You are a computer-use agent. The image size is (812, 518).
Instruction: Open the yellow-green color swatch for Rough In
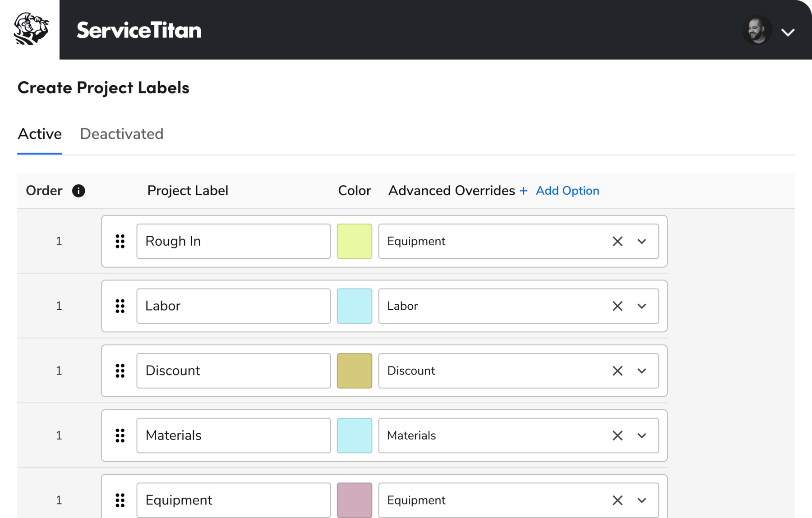tap(355, 241)
